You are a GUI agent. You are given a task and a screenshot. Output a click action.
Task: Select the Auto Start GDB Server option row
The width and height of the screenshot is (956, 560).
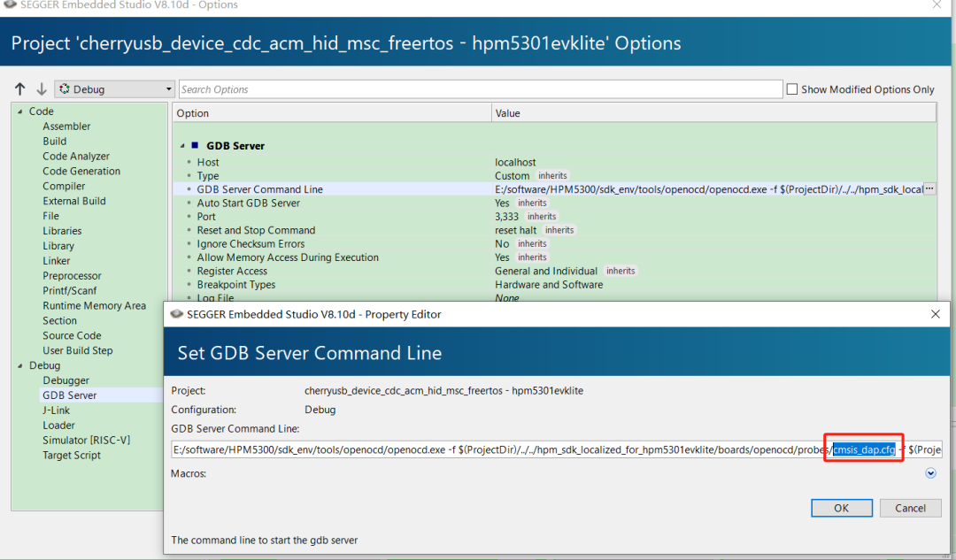248,203
